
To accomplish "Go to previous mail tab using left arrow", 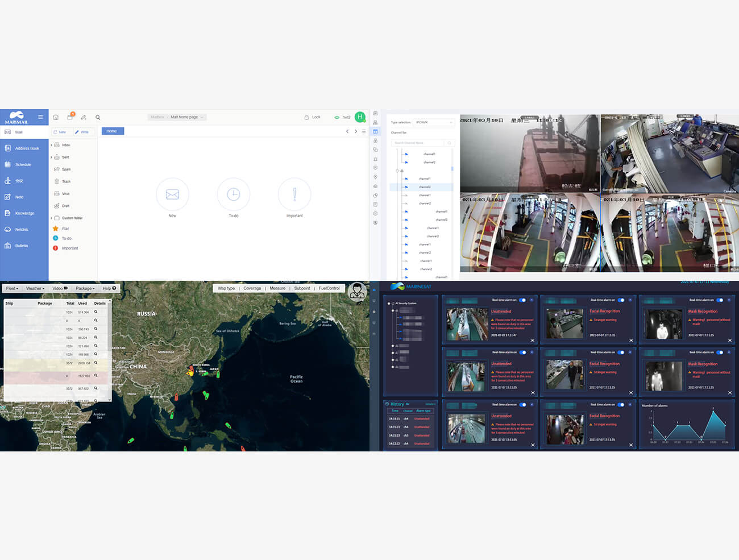I will 347,131.
